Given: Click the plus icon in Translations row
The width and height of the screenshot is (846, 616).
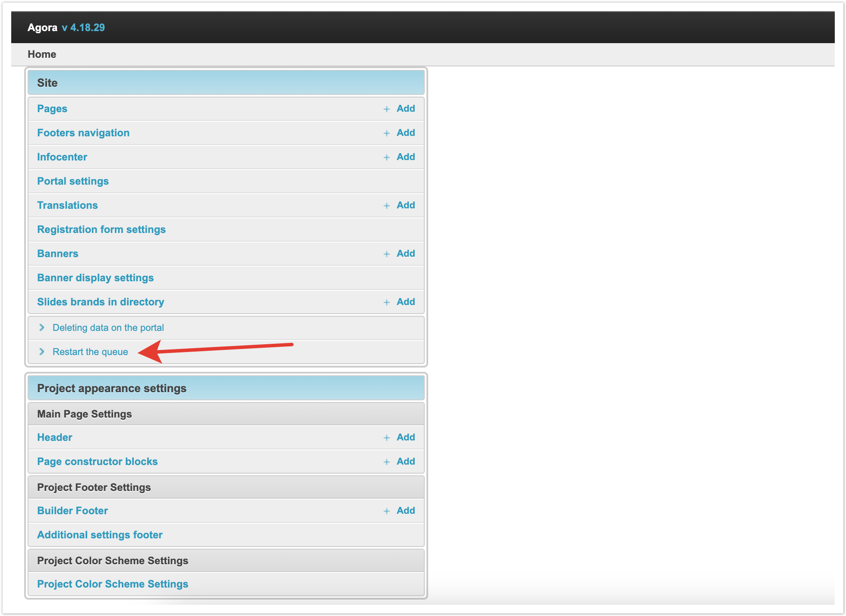Looking at the screenshot, I should (x=387, y=206).
